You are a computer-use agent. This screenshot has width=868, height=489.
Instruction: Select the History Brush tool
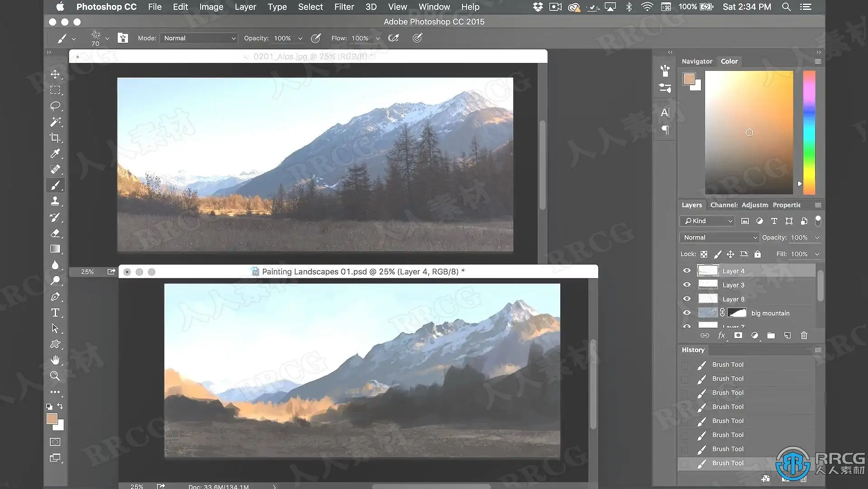(55, 217)
